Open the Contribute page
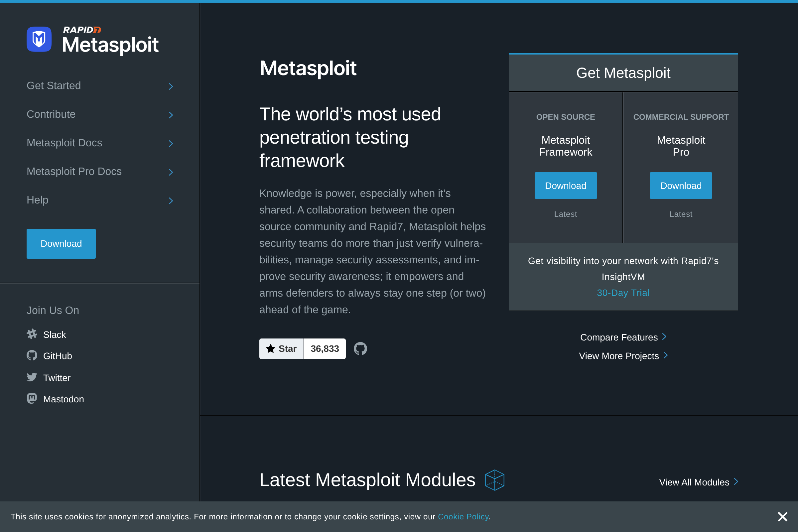Viewport: 798px width, 532px height. 51,114
